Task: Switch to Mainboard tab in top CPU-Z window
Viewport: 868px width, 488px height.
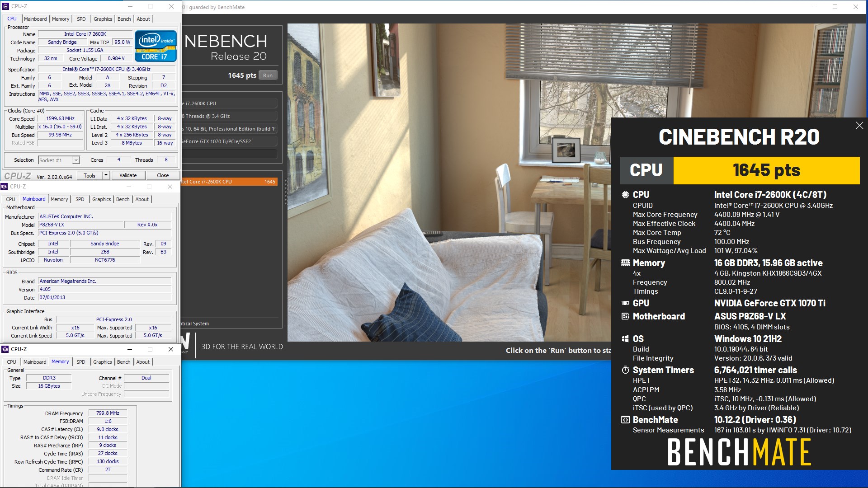Action: point(35,19)
